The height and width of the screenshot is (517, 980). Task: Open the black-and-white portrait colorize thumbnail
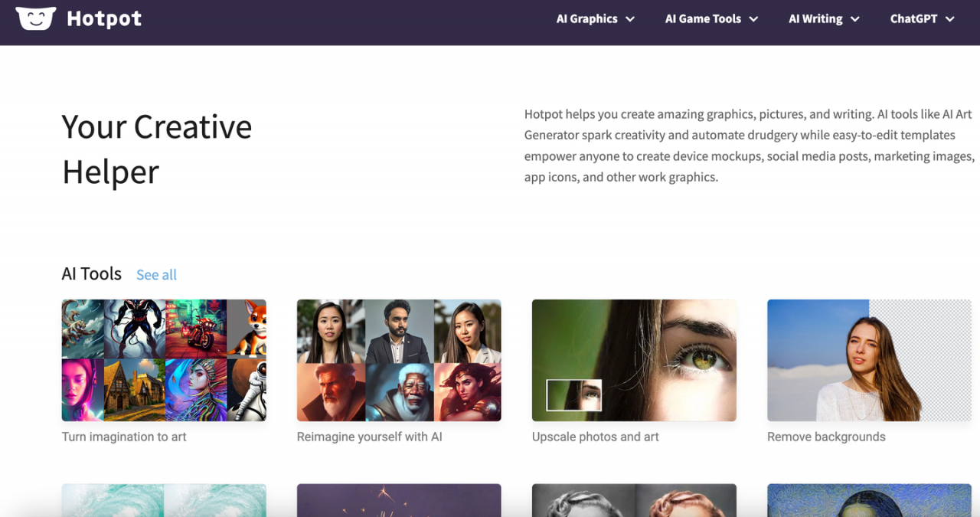[634, 500]
